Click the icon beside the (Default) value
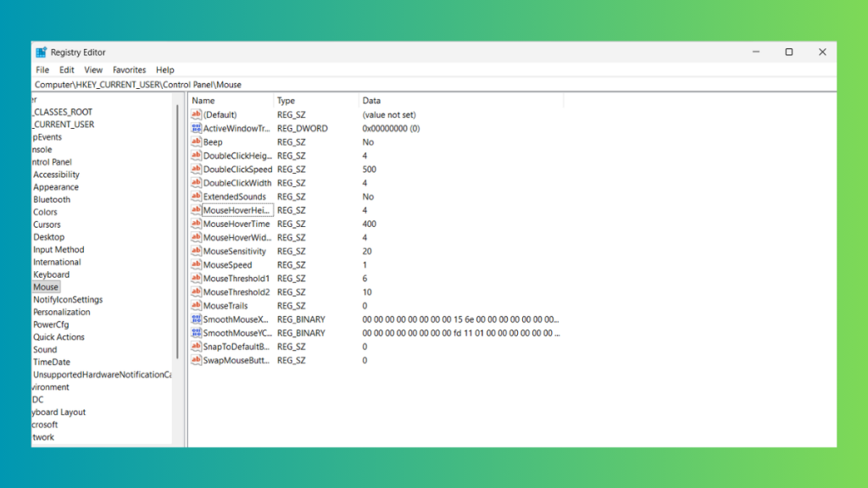This screenshot has height=488, width=868. click(x=196, y=114)
